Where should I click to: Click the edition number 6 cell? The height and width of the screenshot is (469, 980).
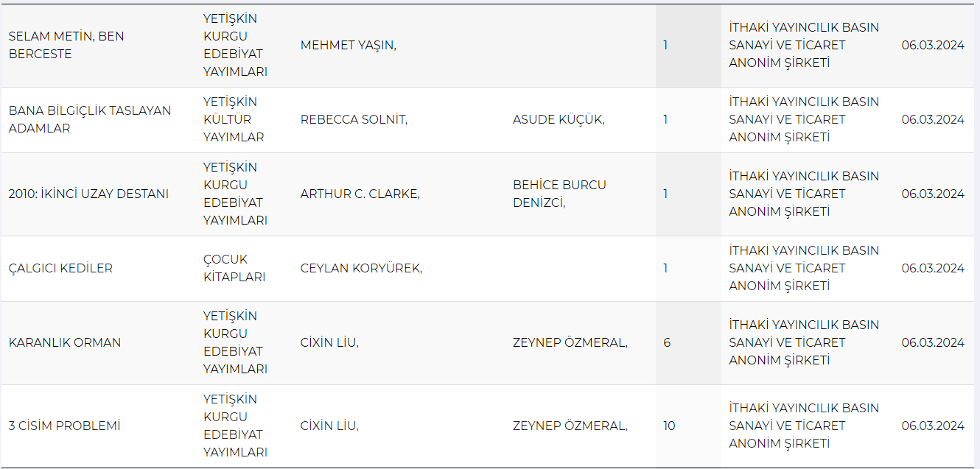667,342
